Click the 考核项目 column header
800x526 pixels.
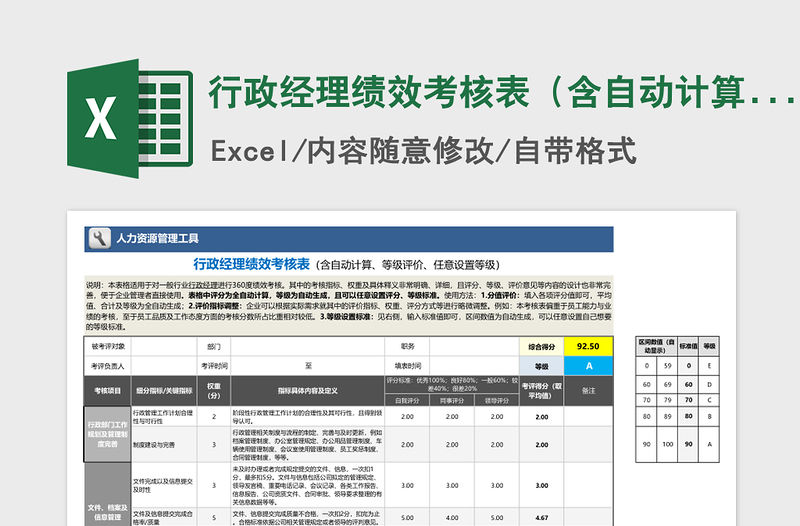[108, 391]
